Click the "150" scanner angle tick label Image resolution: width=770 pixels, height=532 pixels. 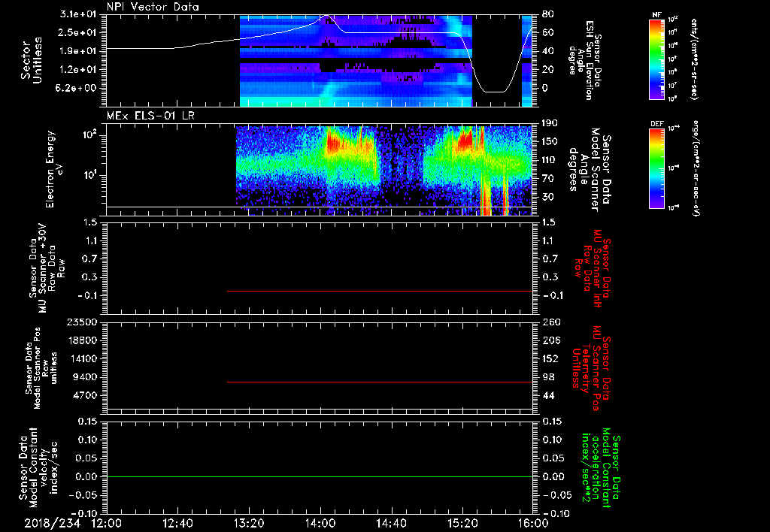click(550, 142)
